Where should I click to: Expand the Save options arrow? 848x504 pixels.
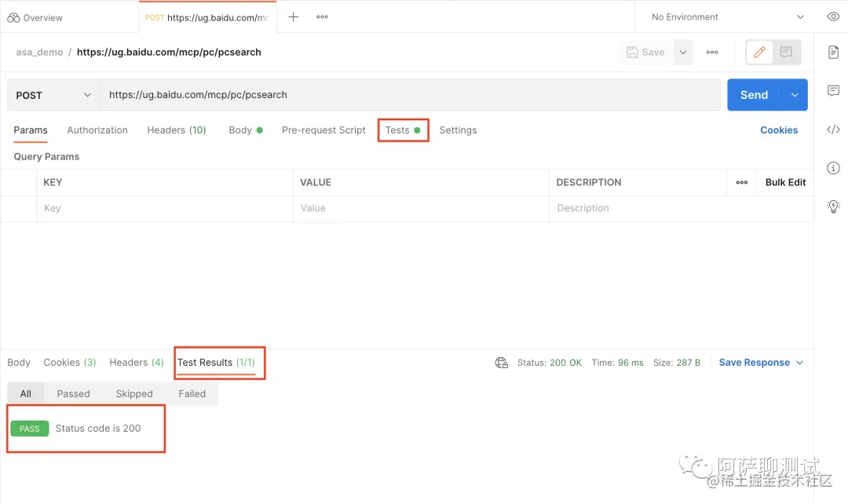pos(683,52)
